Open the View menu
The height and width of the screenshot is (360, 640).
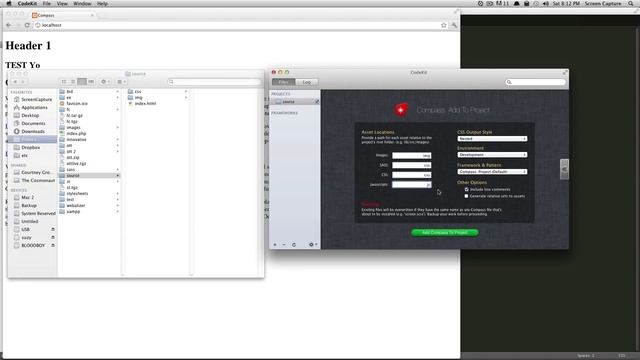pos(62,4)
